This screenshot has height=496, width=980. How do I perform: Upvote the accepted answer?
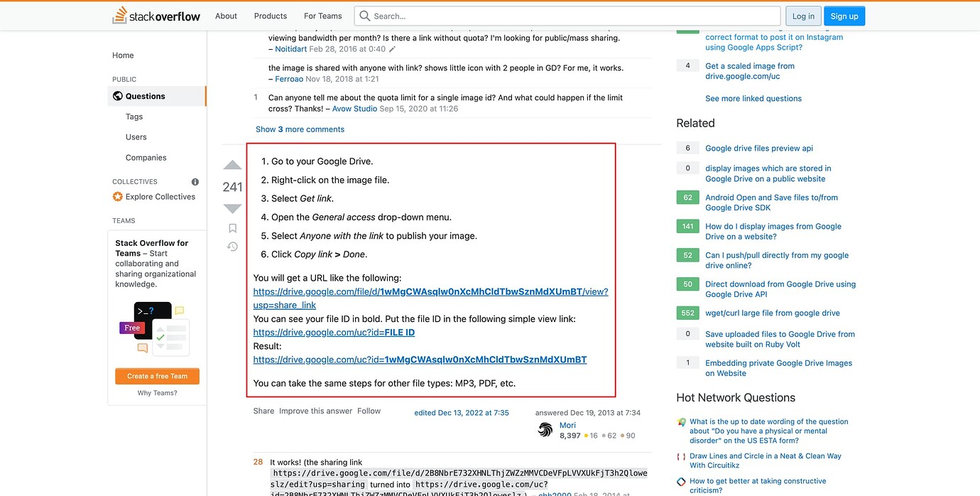click(x=232, y=165)
